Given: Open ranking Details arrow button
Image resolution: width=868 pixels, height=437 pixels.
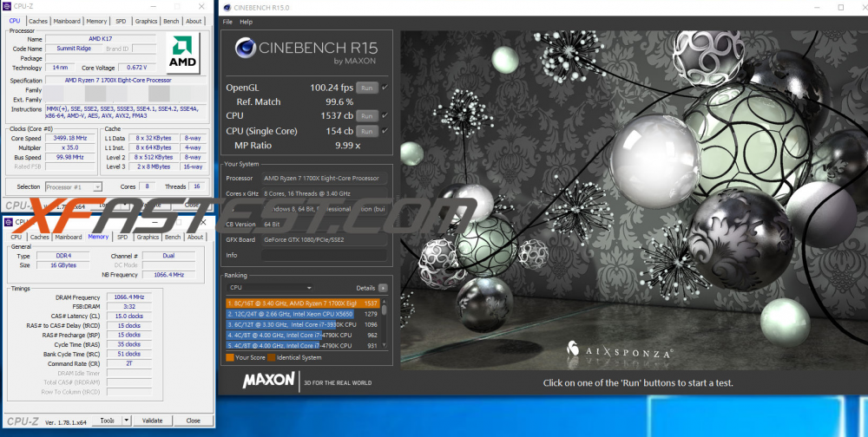Looking at the screenshot, I should tap(383, 288).
